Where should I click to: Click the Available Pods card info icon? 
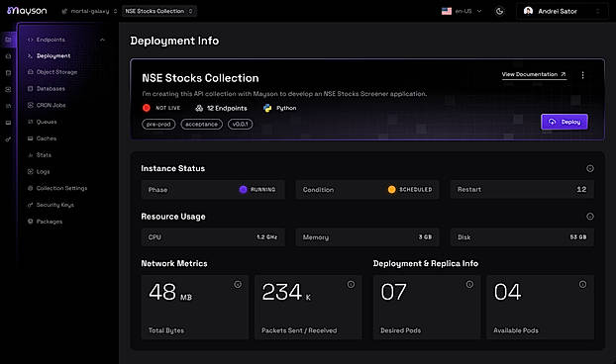click(582, 285)
